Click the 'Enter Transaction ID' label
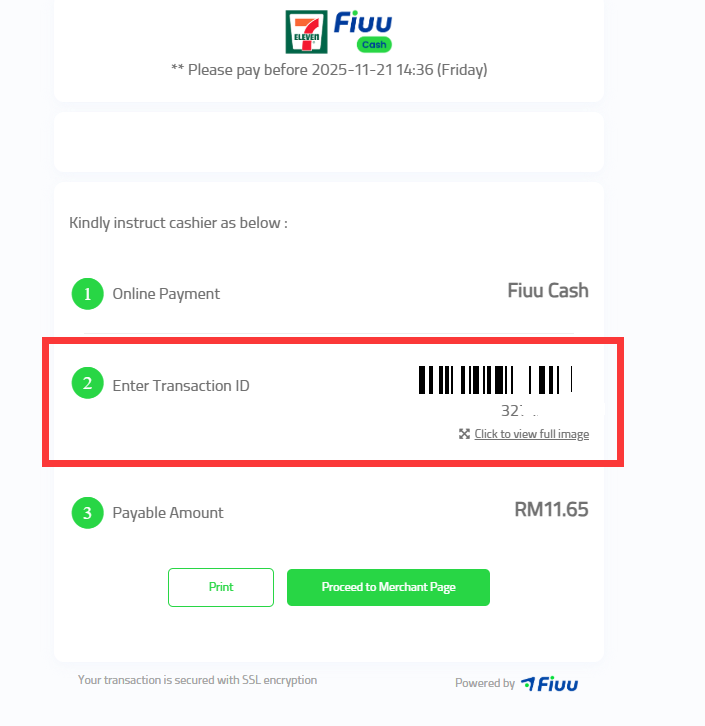 [181, 385]
